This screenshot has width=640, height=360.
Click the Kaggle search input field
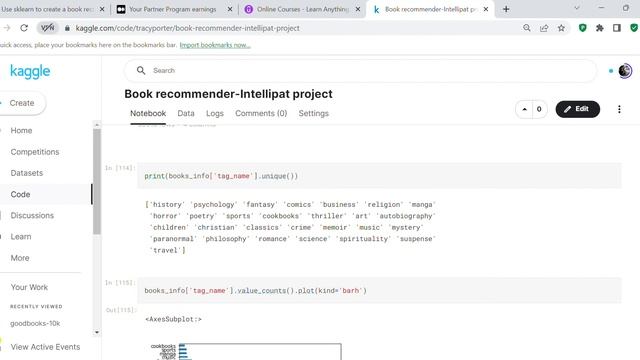click(x=360, y=71)
